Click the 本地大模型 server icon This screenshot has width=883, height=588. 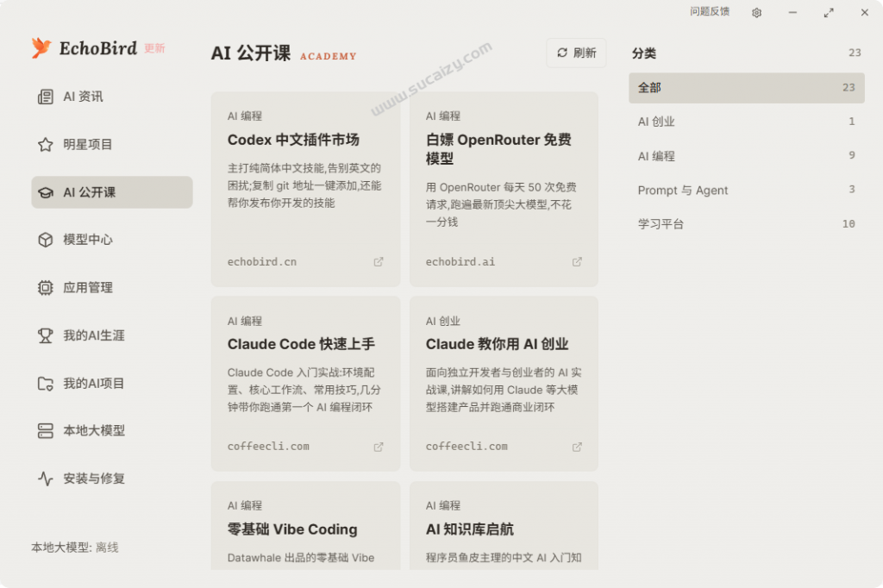point(46,431)
